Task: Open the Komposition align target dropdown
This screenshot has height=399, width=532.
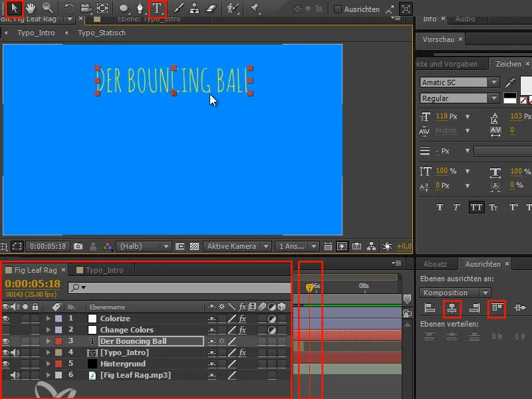Action: (x=455, y=293)
